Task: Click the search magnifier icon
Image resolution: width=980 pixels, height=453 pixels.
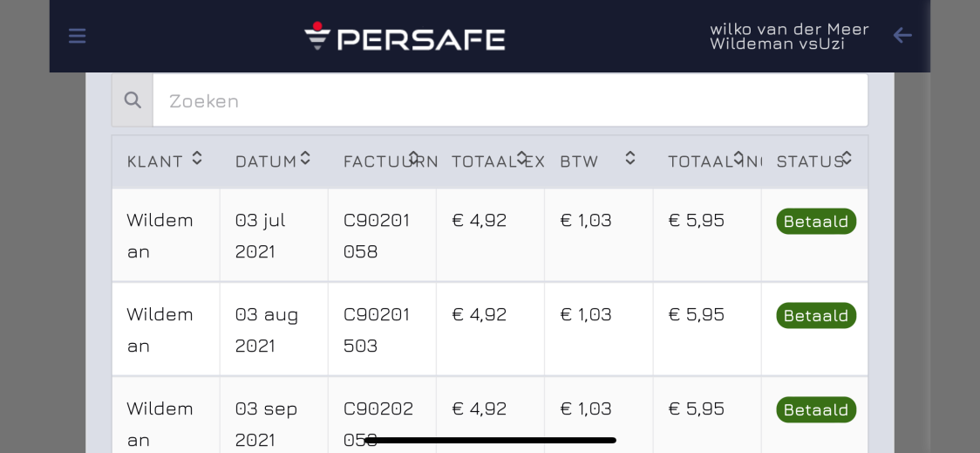Action: (x=133, y=100)
